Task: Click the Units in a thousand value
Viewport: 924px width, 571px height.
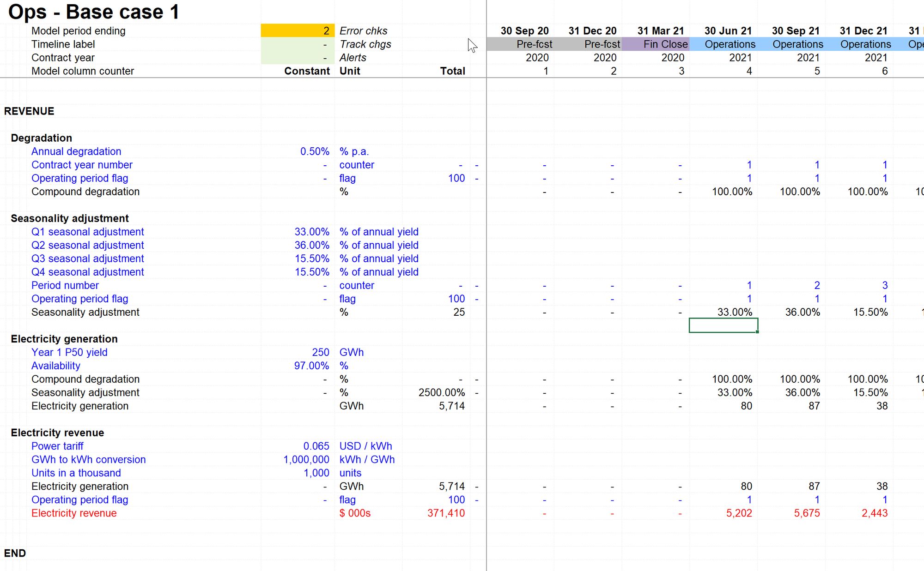Action: (316, 473)
